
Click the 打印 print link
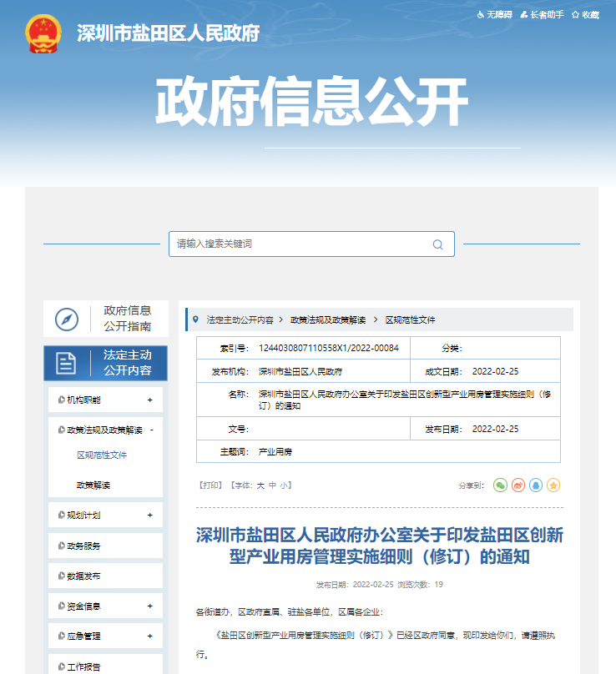(x=210, y=485)
